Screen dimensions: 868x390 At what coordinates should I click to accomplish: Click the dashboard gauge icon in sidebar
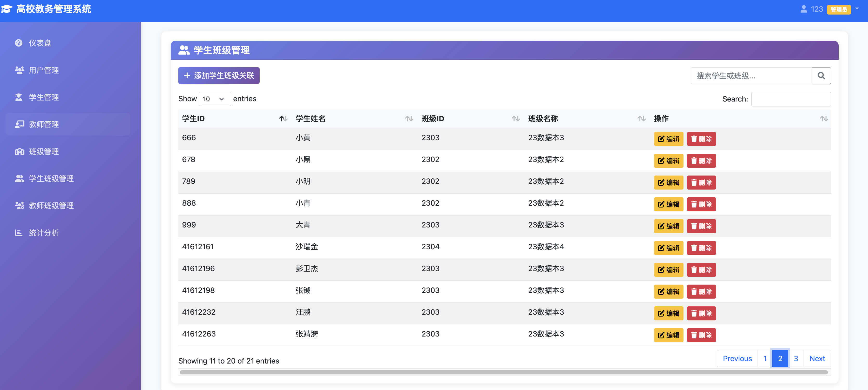(19, 43)
